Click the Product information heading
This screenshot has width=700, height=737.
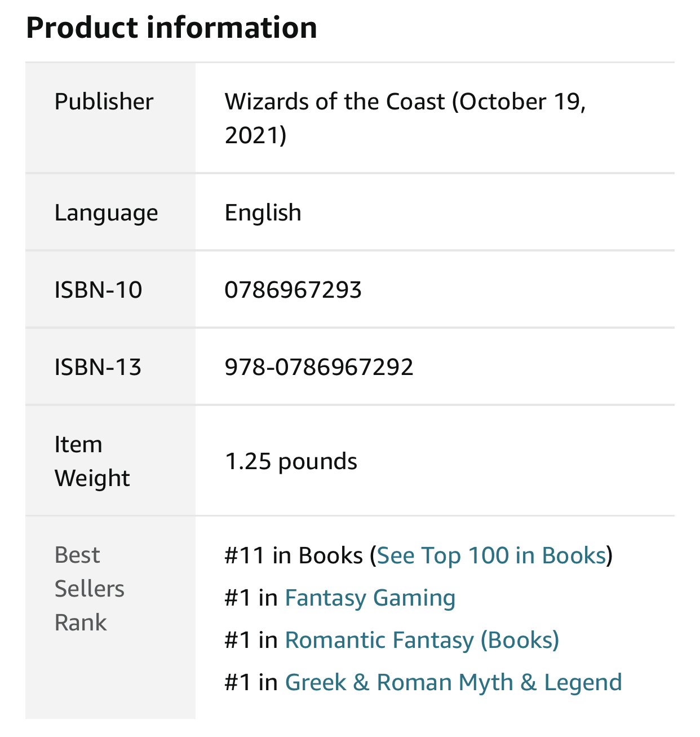pos(171,28)
